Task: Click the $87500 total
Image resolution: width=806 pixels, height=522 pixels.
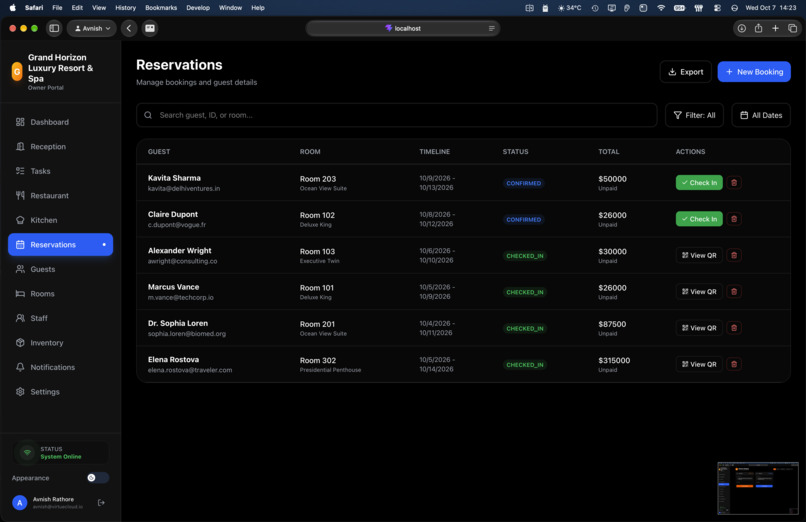Action: pyautogui.click(x=612, y=324)
